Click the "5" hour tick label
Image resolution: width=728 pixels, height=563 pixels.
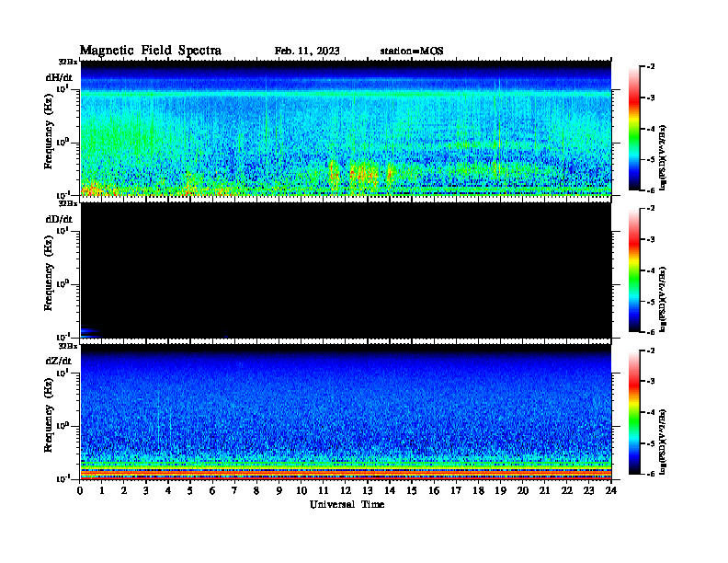(190, 490)
